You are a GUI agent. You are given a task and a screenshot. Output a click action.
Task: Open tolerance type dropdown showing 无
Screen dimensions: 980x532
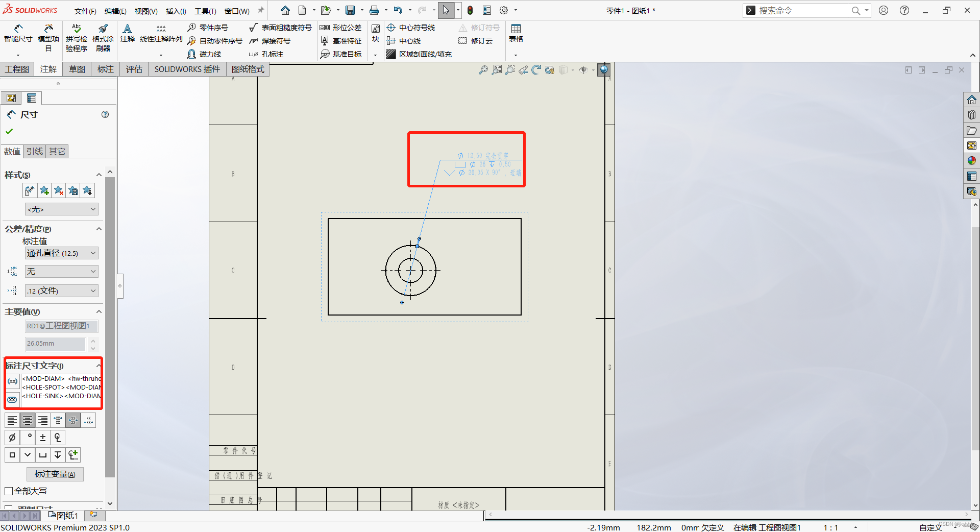(x=61, y=271)
